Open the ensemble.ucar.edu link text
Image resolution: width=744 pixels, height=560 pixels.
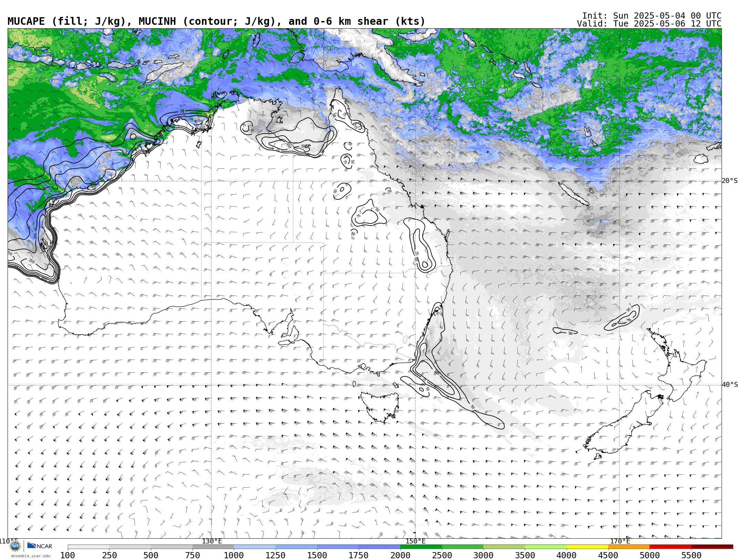click(30, 556)
